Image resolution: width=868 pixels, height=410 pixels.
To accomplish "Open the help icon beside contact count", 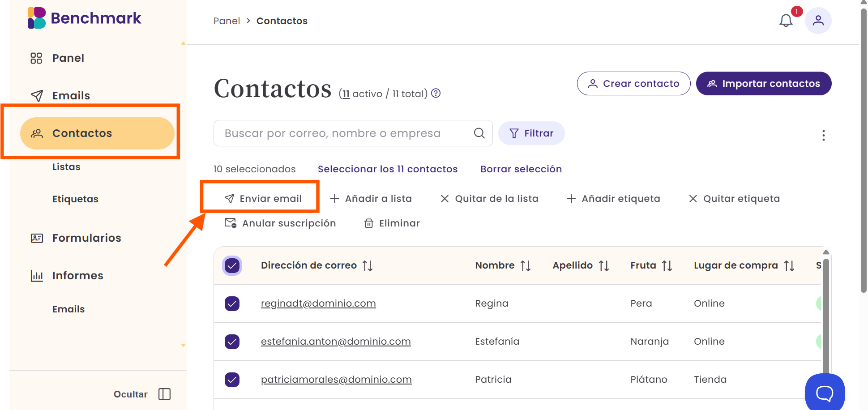I will [x=436, y=93].
